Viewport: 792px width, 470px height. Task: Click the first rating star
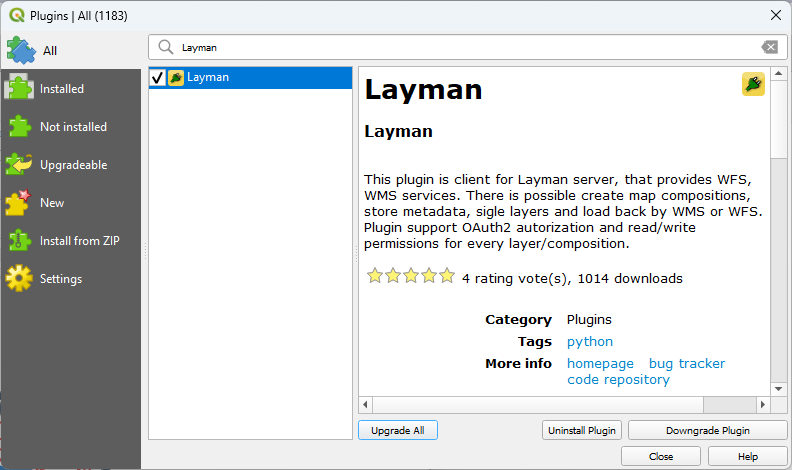pyautogui.click(x=375, y=276)
